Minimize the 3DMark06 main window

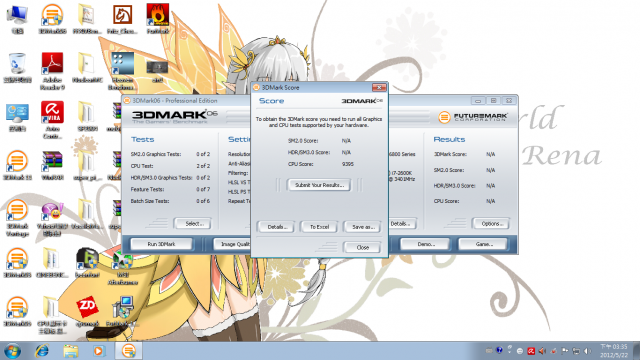tap(478, 100)
